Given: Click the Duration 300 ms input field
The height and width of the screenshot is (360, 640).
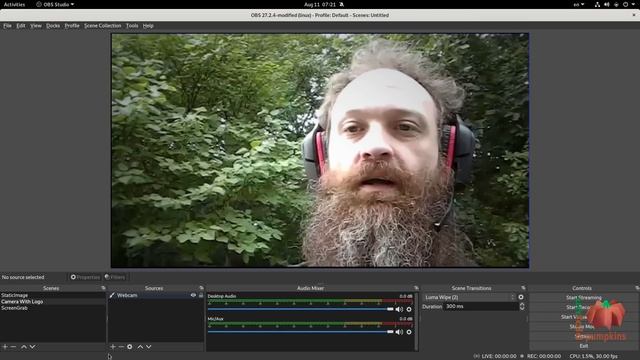Looking at the screenshot, I should click(x=481, y=307).
